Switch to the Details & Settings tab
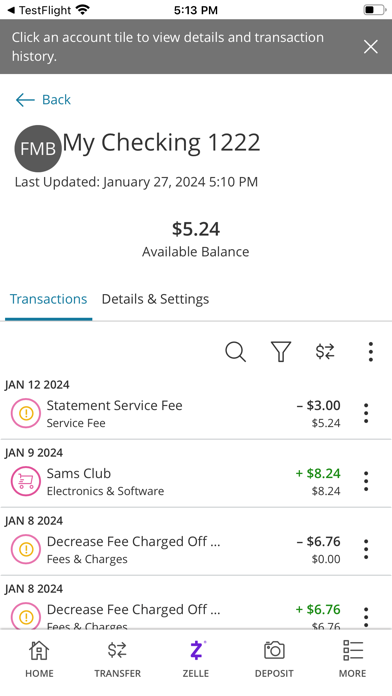 coord(155,299)
